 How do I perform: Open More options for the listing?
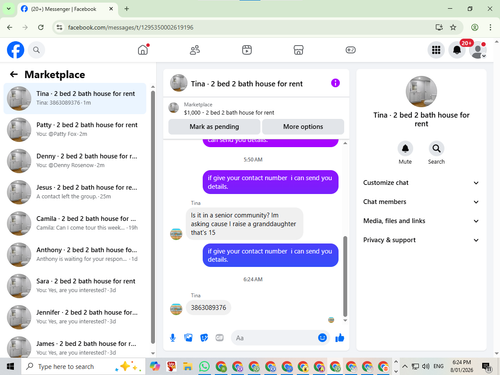[x=303, y=127]
